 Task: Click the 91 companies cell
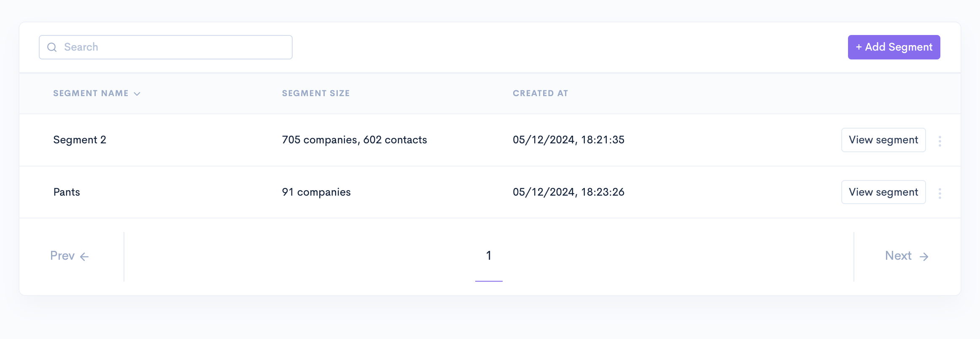(x=316, y=192)
